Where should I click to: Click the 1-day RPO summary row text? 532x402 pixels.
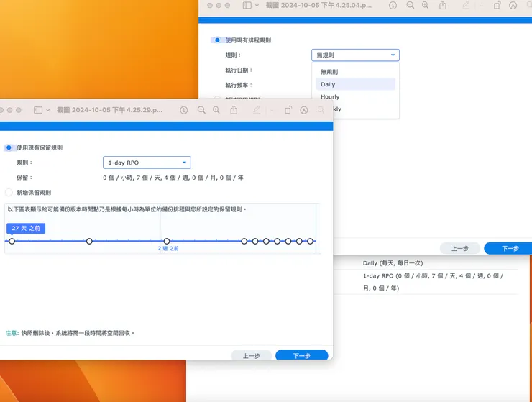click(434, 282)
